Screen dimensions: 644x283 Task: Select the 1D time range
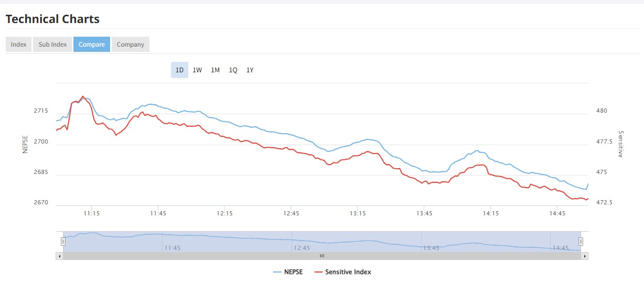[x=179, y=70]
